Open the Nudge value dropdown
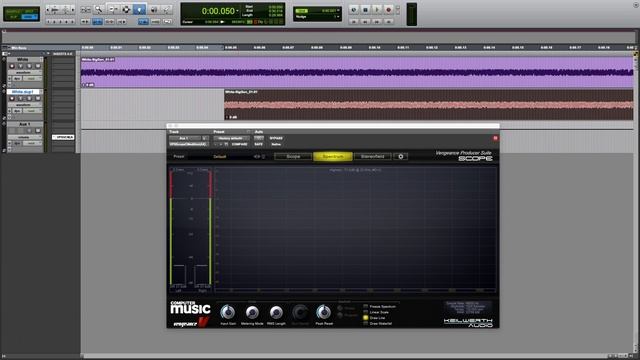Viewport: 640px width, 360px height. tap(338, 17)
